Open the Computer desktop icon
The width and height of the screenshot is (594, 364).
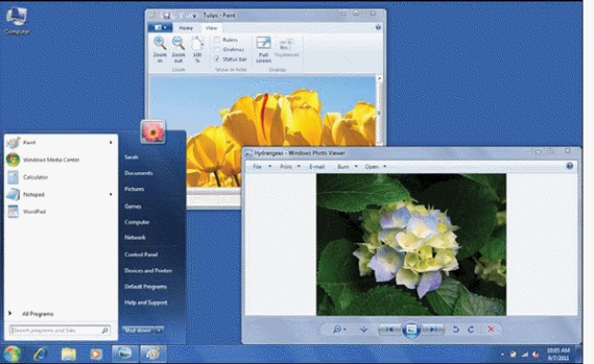[x=16, y=21]
